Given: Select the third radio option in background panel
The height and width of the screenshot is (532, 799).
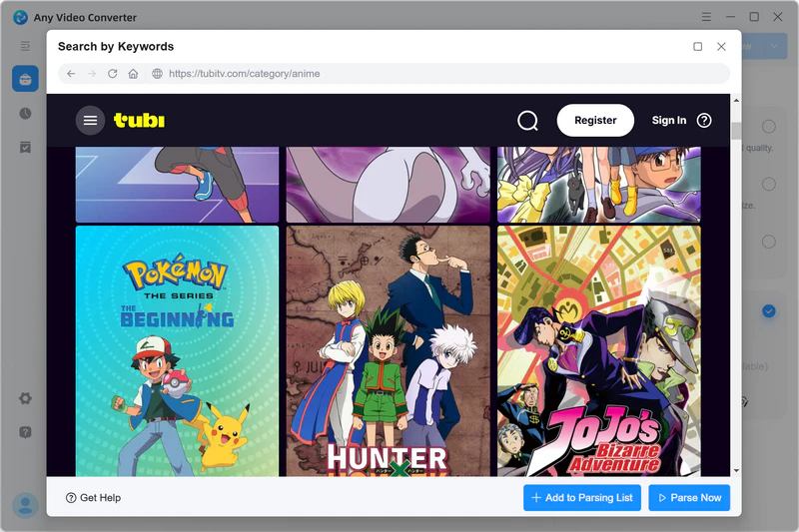Looking at the screenshot, I should [x=768, y=242].
